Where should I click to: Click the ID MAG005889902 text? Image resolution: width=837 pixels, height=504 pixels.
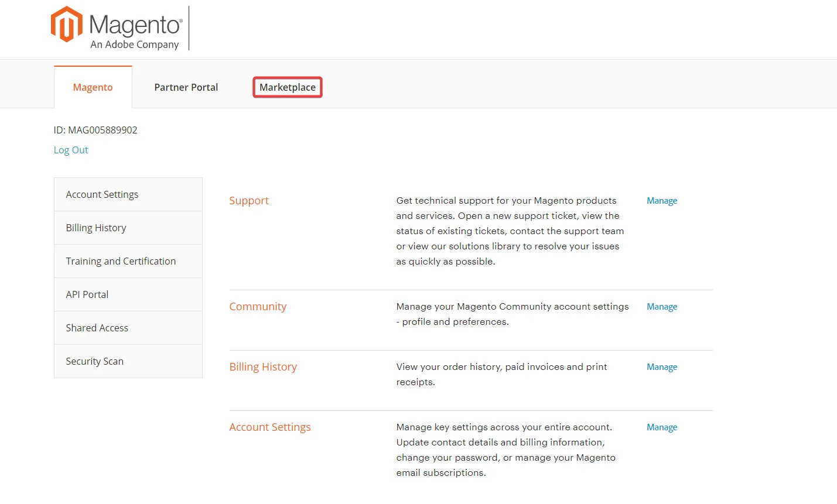click(95, 130)
